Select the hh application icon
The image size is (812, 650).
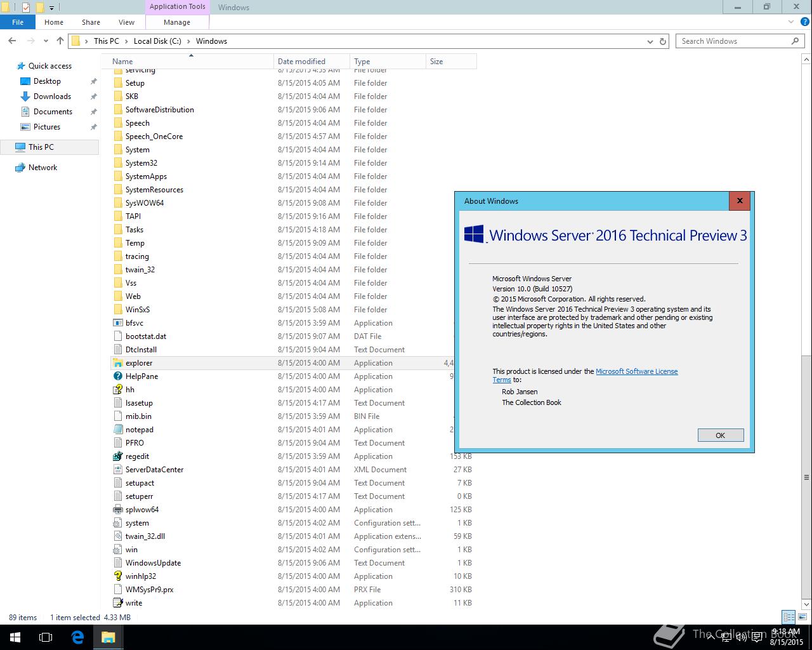117,390
